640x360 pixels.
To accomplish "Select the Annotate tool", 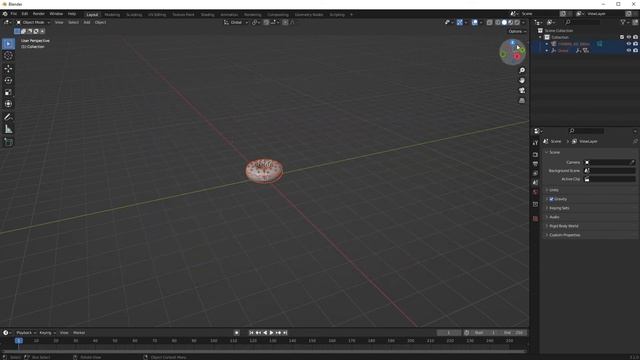I will 8,117.
